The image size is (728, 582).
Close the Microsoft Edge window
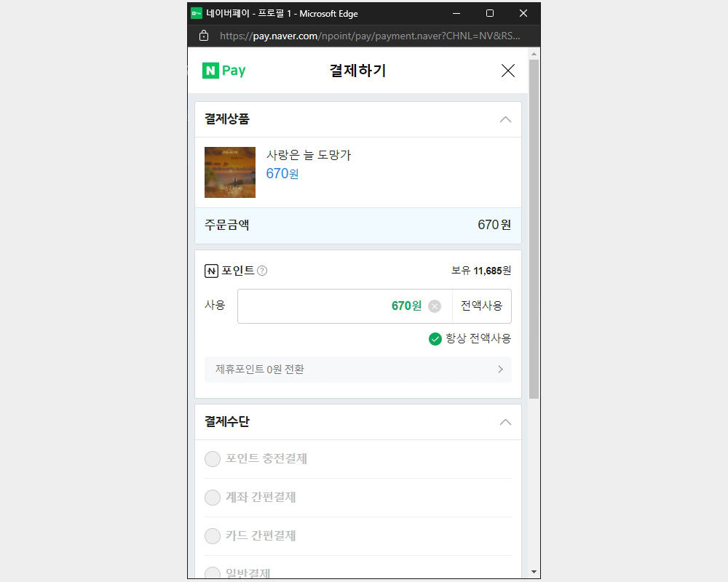click(523, 14)
